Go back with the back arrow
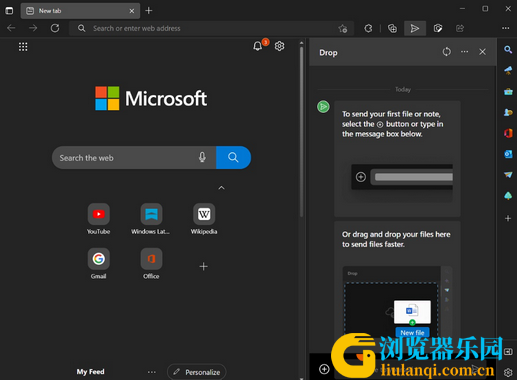Viewport: 517px width, 380px height. (x=11, y=28)
